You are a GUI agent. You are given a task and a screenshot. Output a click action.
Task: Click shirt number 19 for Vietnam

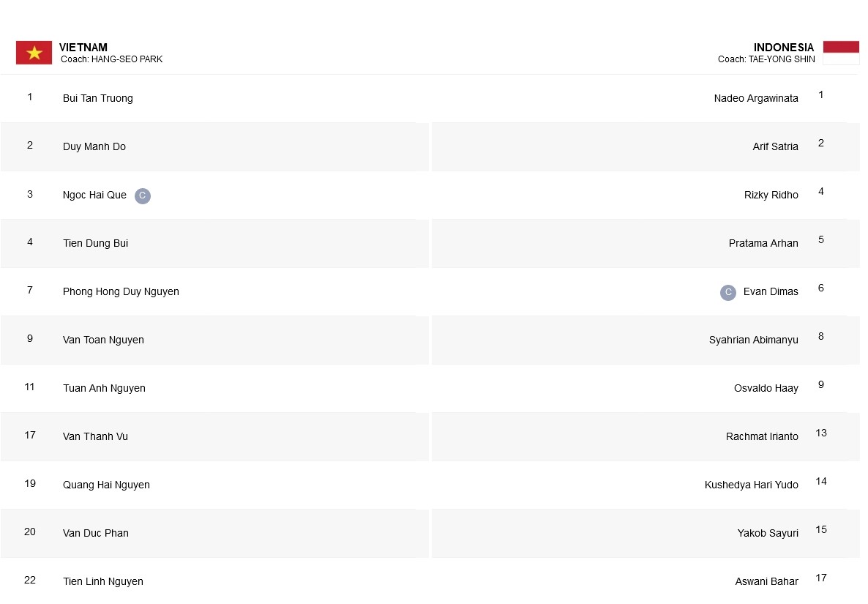pyautogui.click(x=30, y=483)
